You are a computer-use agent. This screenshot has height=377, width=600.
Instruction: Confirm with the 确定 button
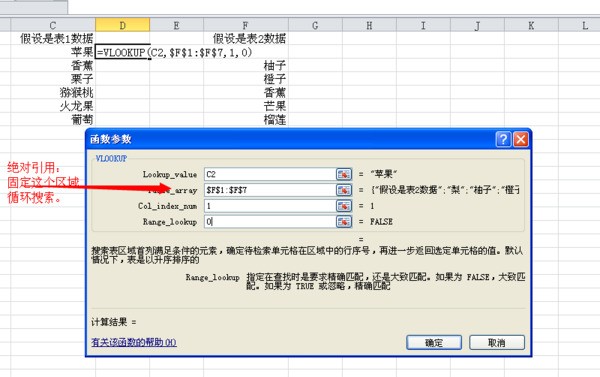coord(434,343)
